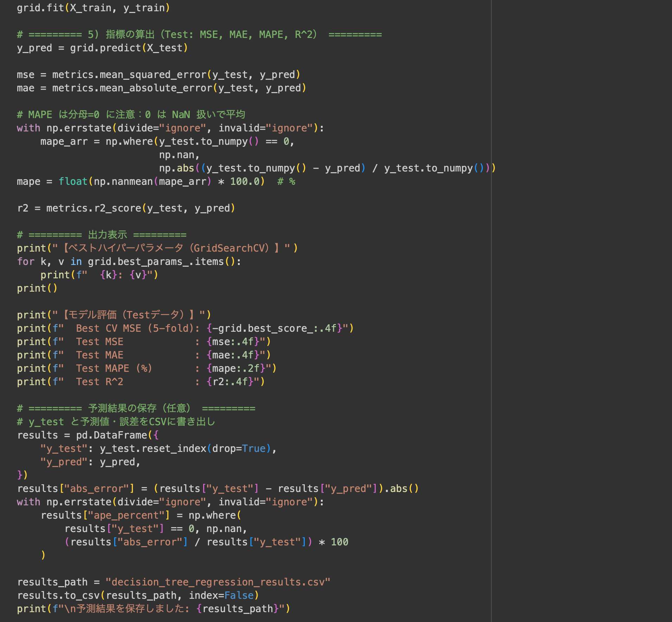Click the first 'with np.errstate' line after MAPE comment
Screen dimensions: 672x622
pyautogui.click(x=170, y=128)
